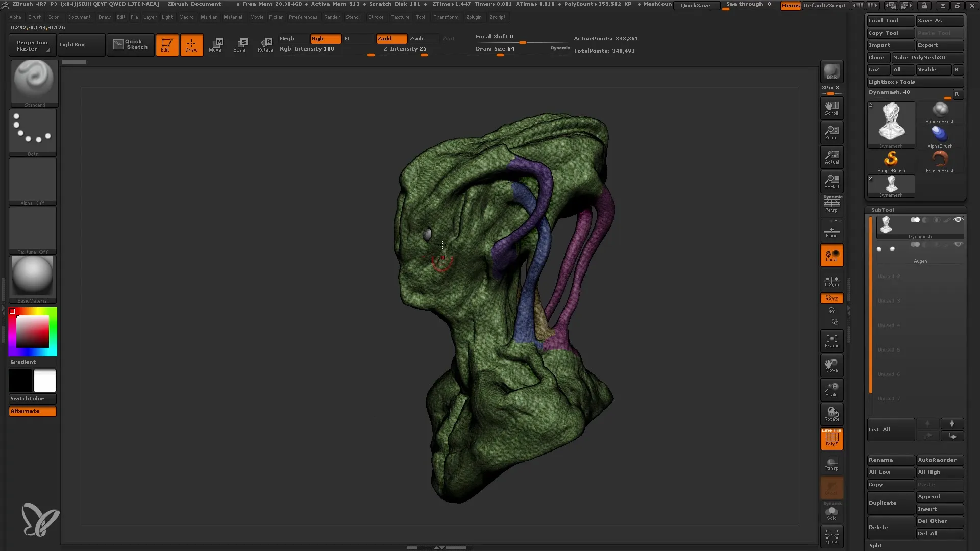Viewport: 980px width, 551px height.
Task: Click the right shelf Rotate view icon
Action: [831, 414]
